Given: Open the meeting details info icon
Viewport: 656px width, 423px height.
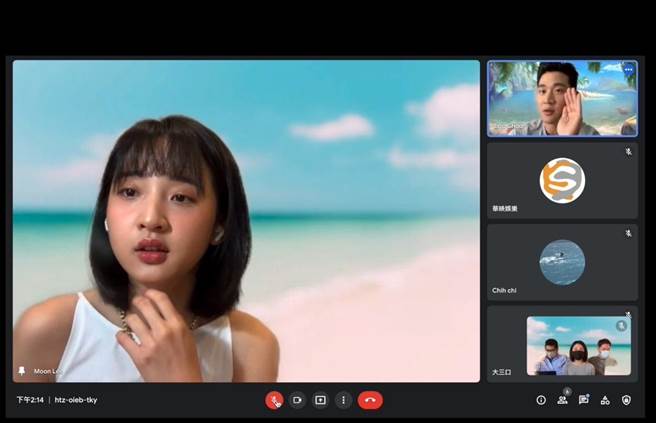Looking at the screenshot, I should 541,400.
